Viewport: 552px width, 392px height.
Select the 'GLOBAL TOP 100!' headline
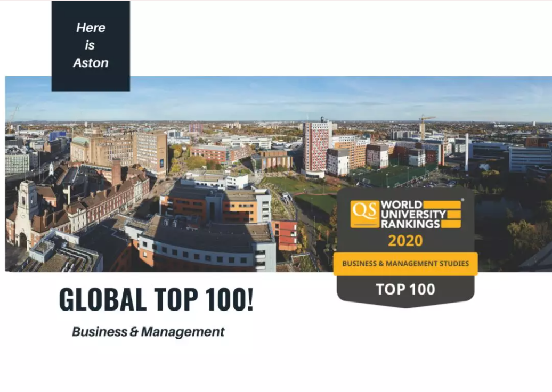(x=156, y=299)
